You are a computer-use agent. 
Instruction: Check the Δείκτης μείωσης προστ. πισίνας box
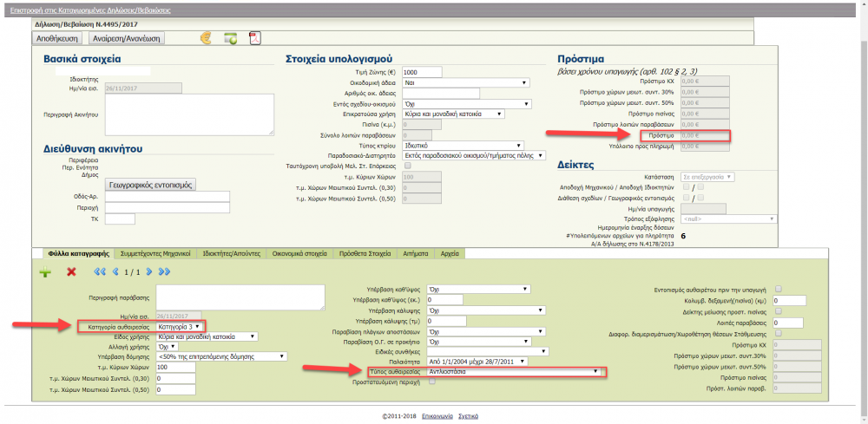778,310
